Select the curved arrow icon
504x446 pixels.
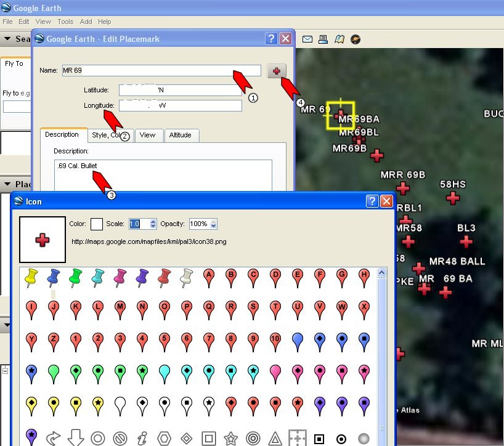pos(54,438)
